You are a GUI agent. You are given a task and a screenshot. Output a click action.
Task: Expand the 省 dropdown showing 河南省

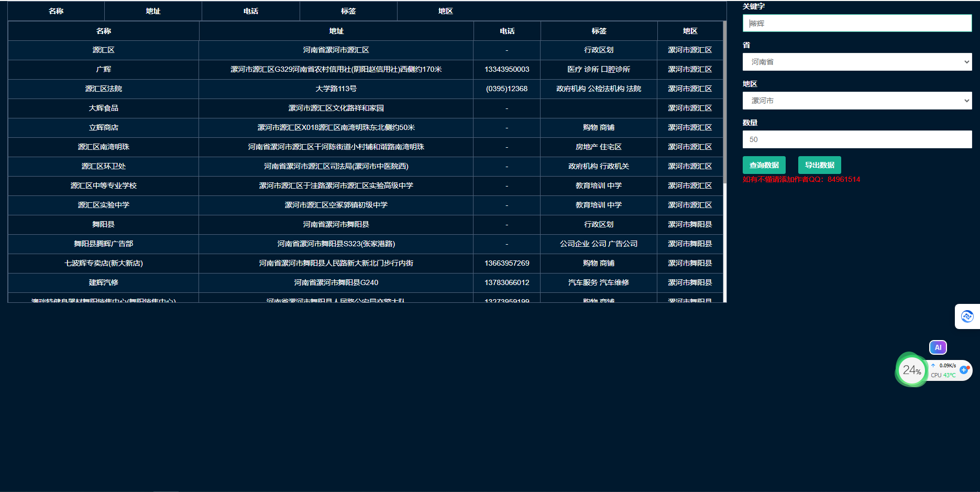[857, 62]
